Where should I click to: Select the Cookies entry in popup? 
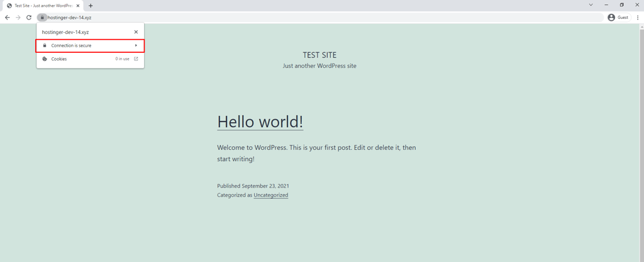click(x=91, y=59)
